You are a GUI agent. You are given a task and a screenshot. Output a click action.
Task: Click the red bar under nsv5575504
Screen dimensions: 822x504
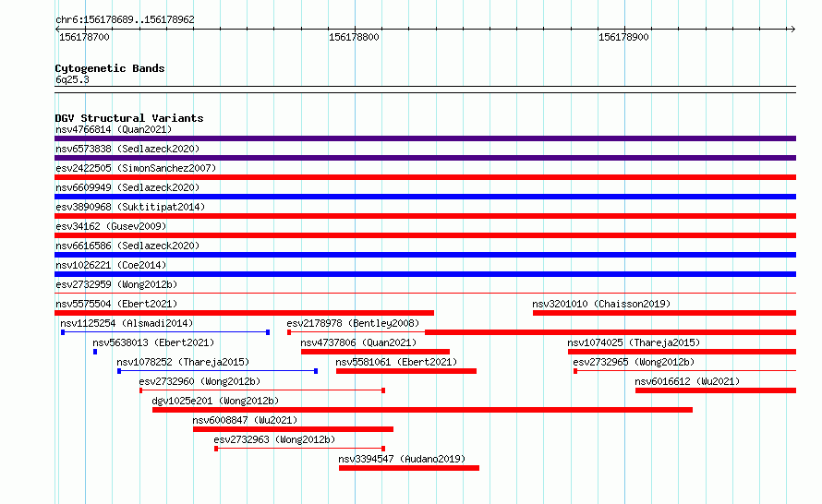point(245,313)
